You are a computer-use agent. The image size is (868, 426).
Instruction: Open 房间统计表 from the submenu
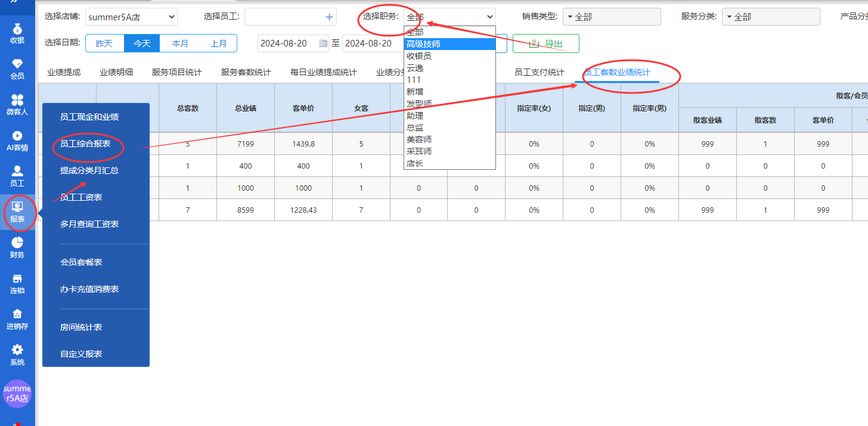(x=81, y=327)
